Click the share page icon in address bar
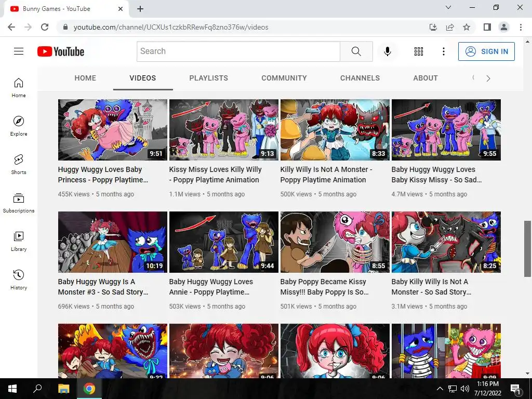Screen dimensions: 532x399 (450, 27)
